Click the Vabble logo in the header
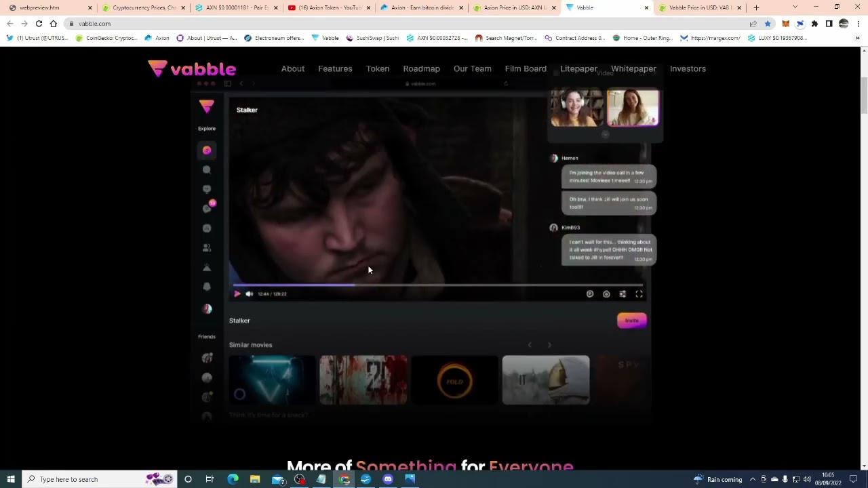The height and width of the screenshot is (488, 868). 192,68
